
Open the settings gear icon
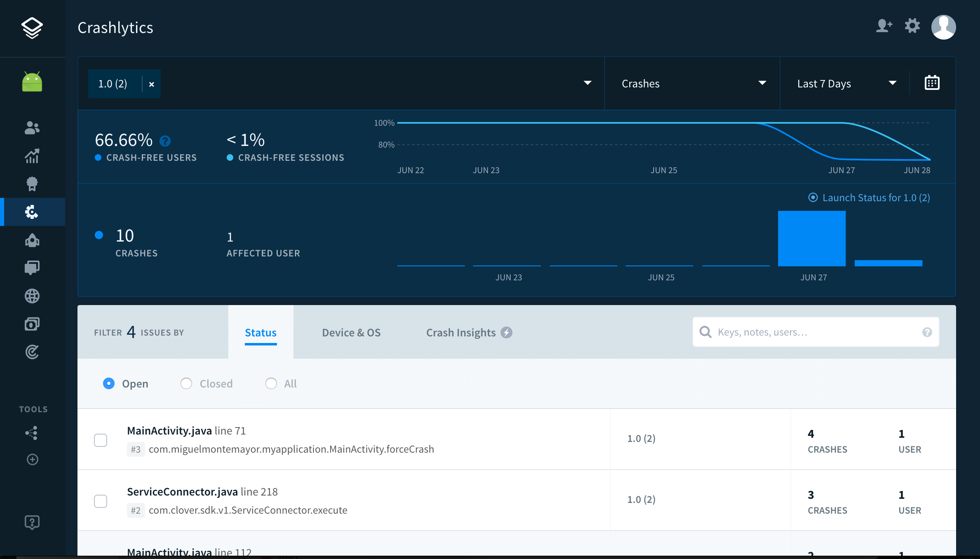(x=912, y=26)
